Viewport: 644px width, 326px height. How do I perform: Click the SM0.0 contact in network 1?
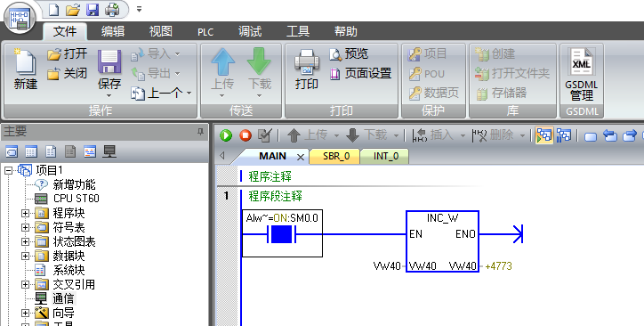(x=281, y=234)
